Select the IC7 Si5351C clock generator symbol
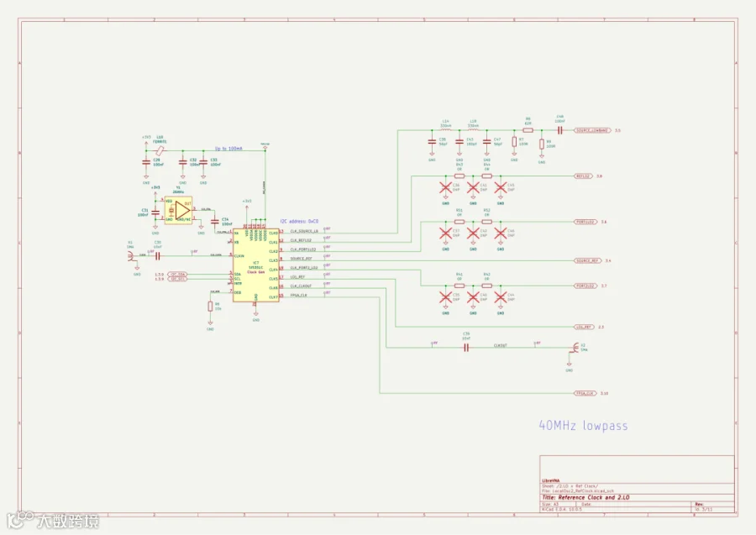 [x=255, y=265]
